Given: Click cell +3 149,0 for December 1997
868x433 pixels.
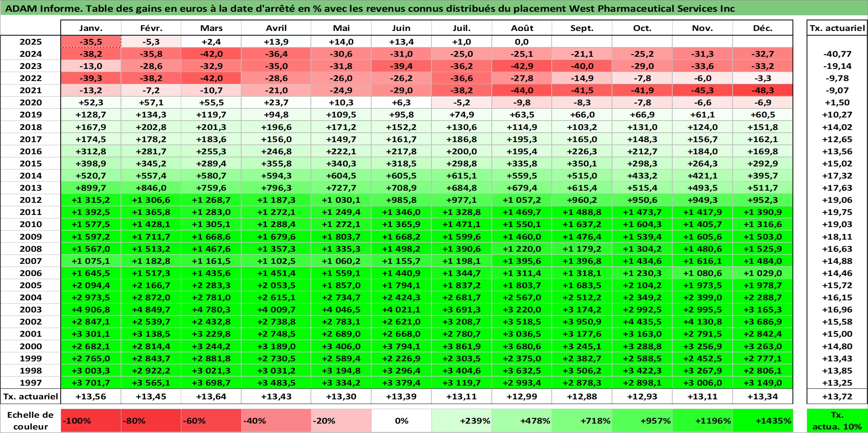Looking at the screenshot, I should click(x=763, y=383).
